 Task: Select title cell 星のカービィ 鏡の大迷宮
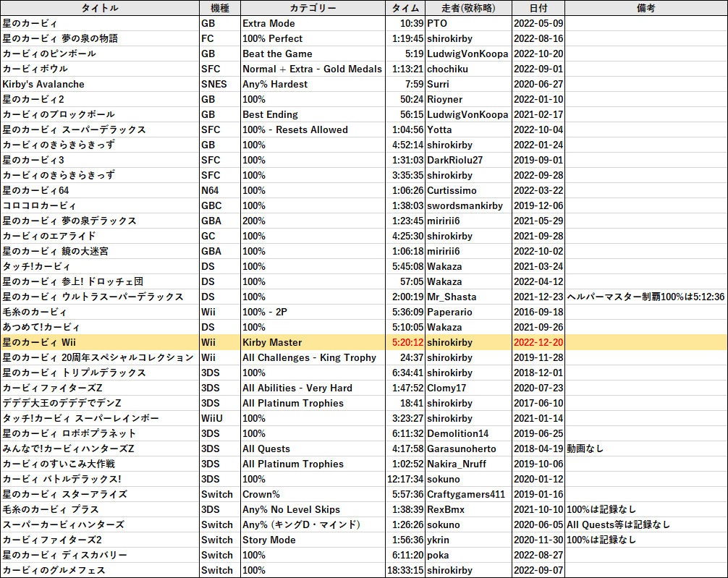pyautogui.click(x=100, y=251)
